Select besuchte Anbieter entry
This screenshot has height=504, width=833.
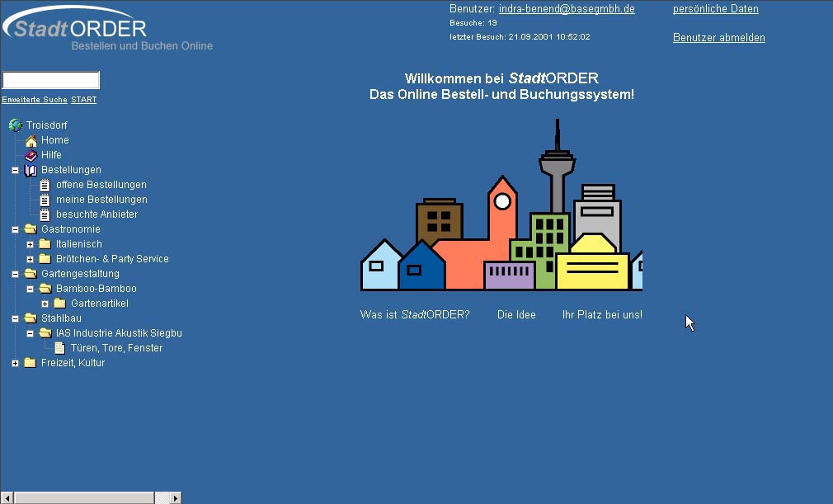(96, 214)
